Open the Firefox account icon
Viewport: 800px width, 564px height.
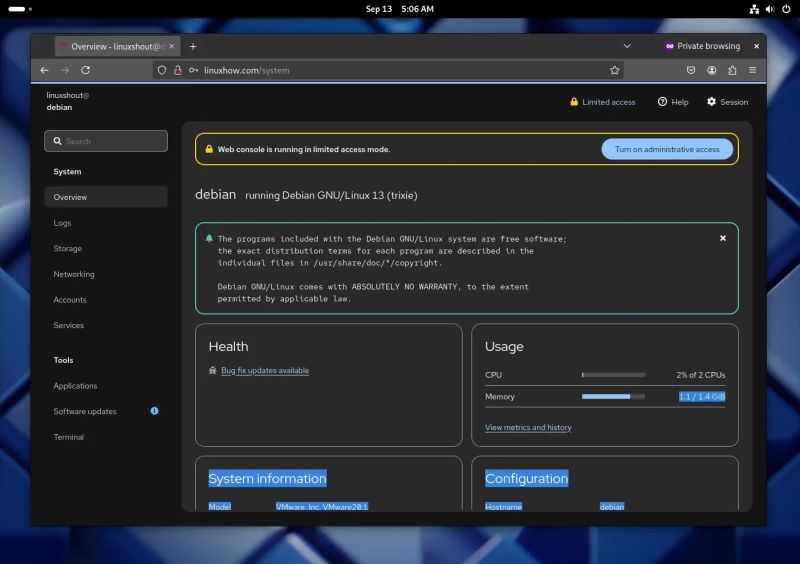(712, 70)
